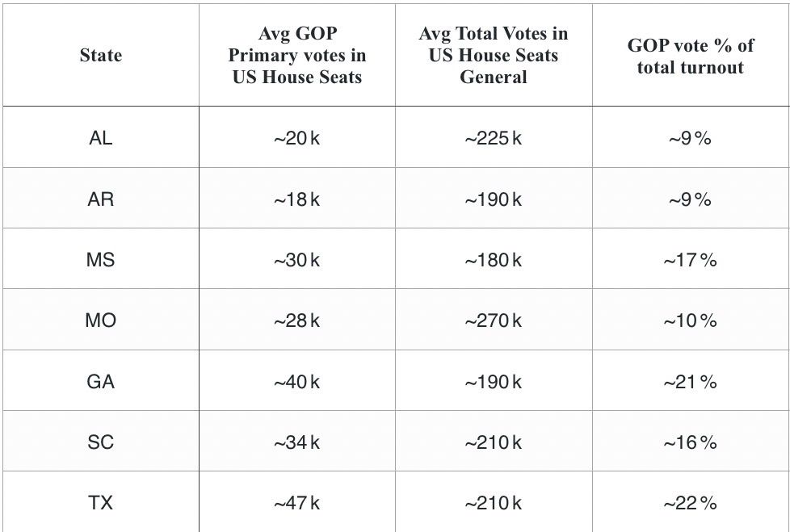Viewport: 790px width, 532px height.
Task: Select the ~17% turnout cell
Action: tap(691, 258)
